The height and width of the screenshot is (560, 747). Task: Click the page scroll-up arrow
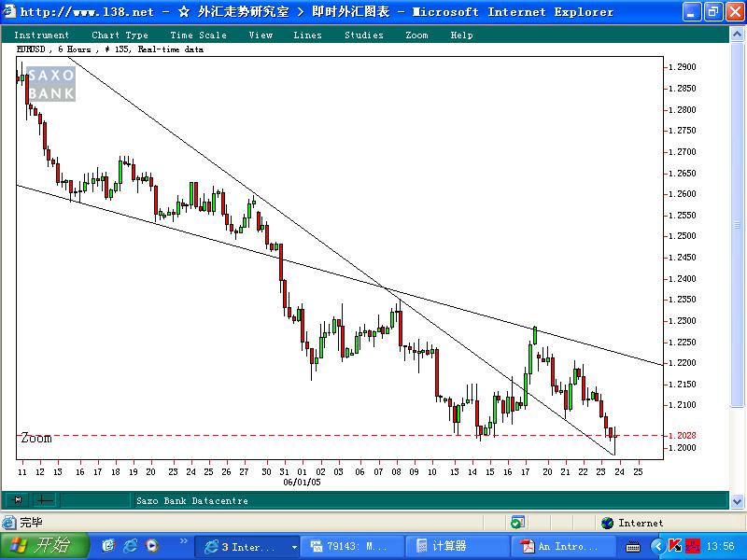pyautogui.click(x=737, y=34)
